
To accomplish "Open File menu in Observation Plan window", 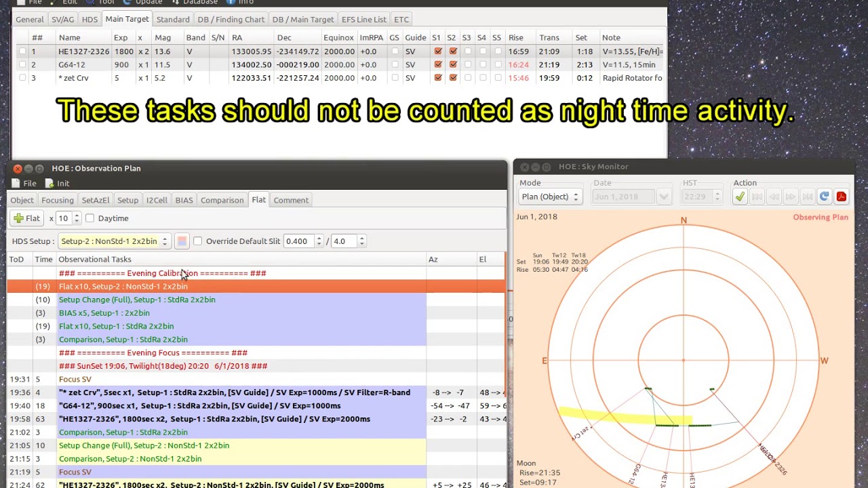I will coord(24,183).
